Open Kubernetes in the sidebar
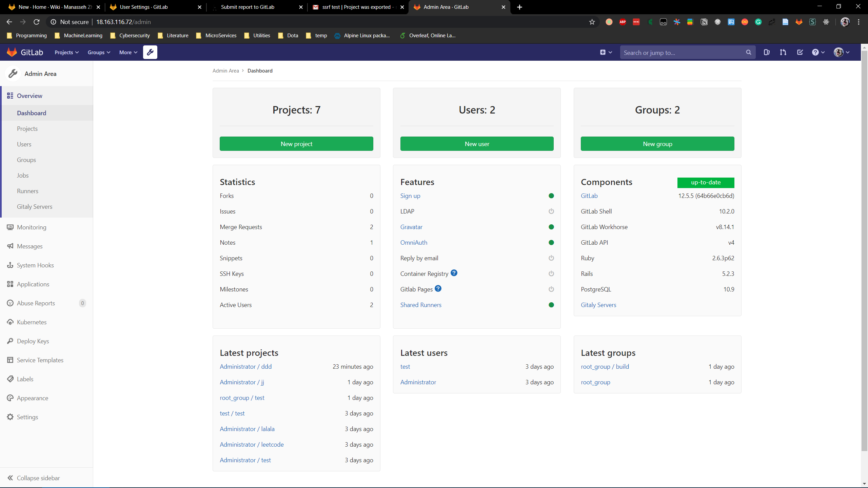This screenshot has width=868, height=488. pos(46,322)
